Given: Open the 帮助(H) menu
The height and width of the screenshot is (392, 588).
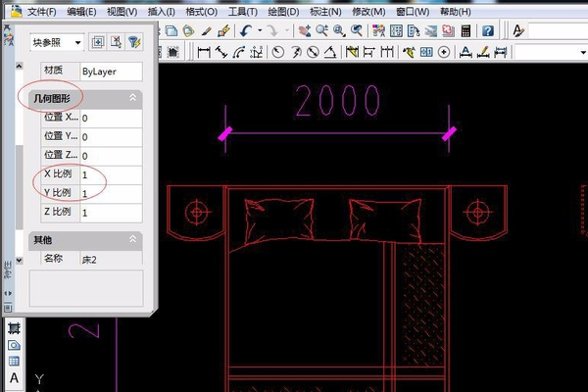Looking at the screenshot, I should (x=456, y=12).
